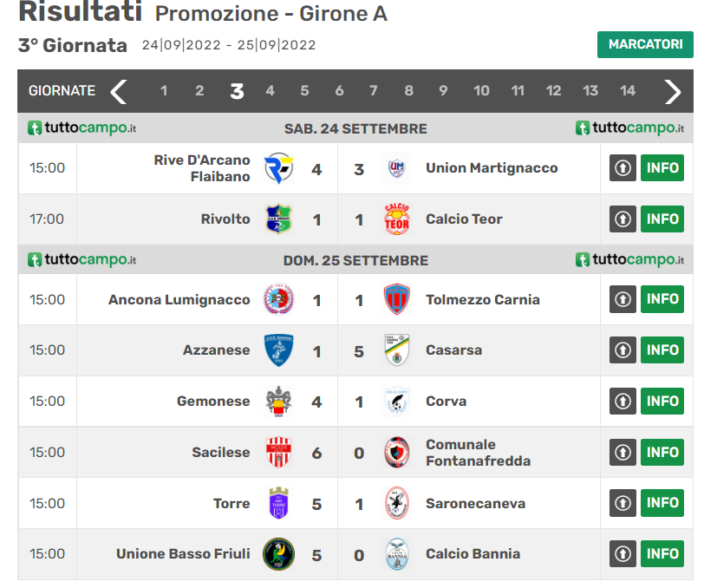The height and width of the screenshot is (588, 704).
Task: Select giornata 4 in the round bar
Action: 270,91
